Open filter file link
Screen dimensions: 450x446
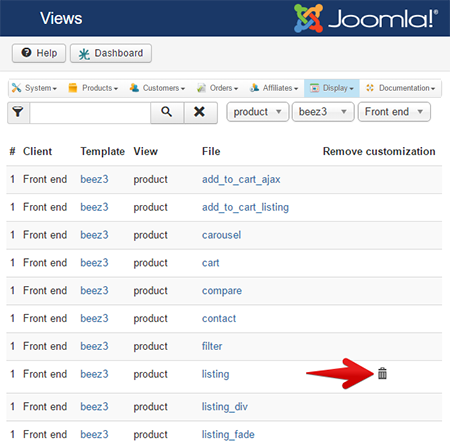[x=212, y=346]
